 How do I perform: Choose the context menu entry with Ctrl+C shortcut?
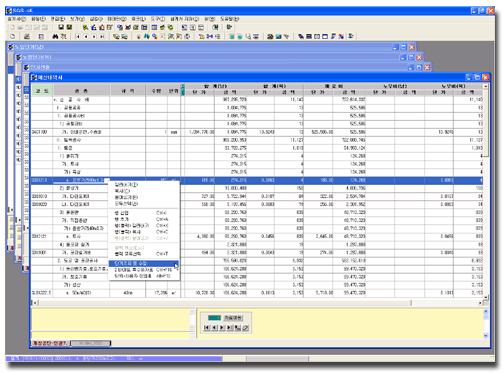(144, 232)
